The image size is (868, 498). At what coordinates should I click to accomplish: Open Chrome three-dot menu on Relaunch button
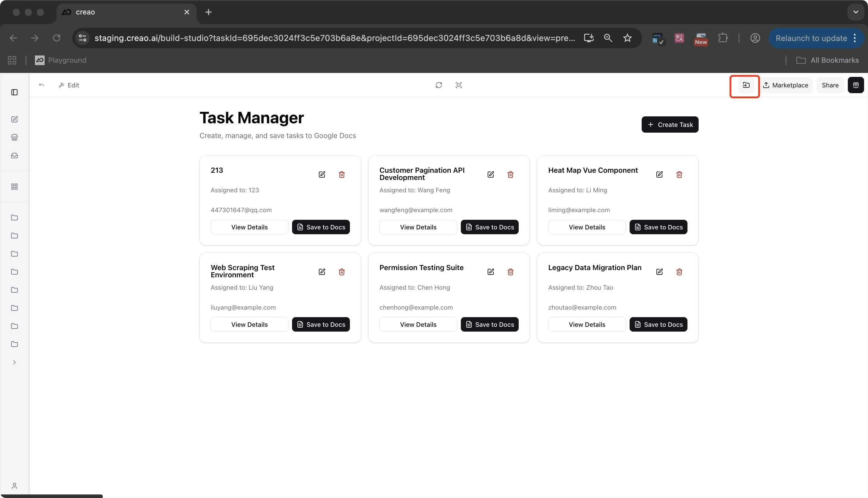click(x=855, y=38)
